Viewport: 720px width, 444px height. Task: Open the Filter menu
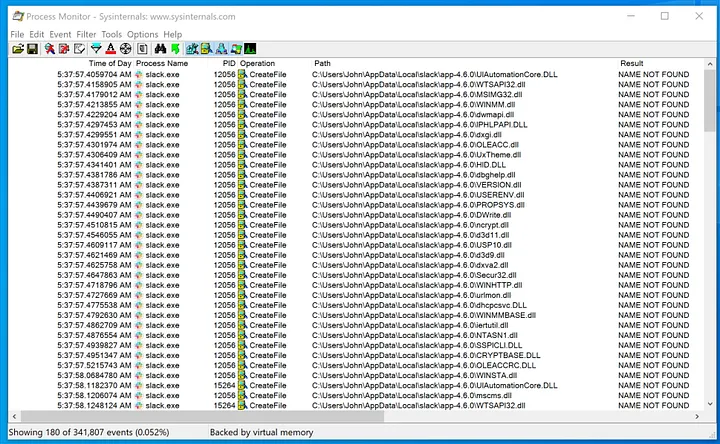coord(86,34)
